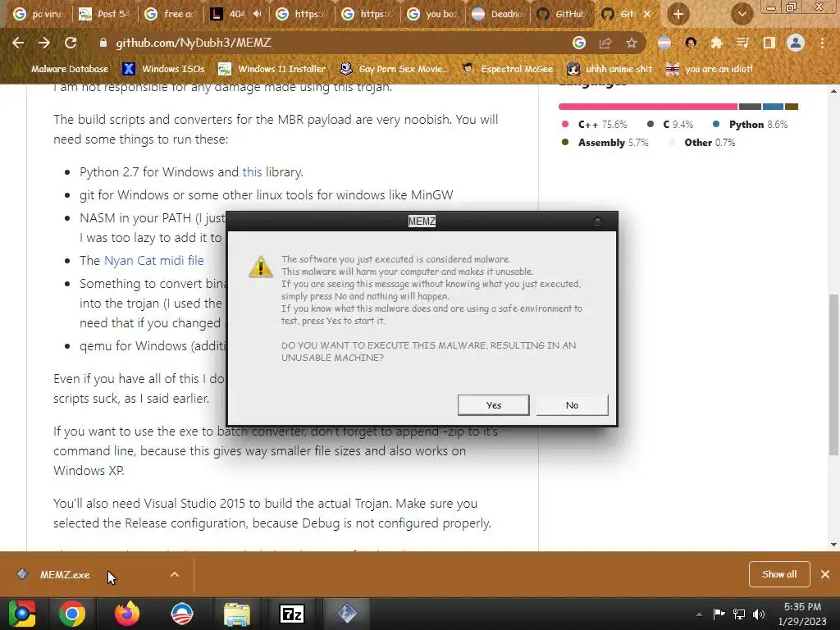Screen dimensions: 840x630
Task: Select Assembly 5.7% language entry
Action: 605,143
